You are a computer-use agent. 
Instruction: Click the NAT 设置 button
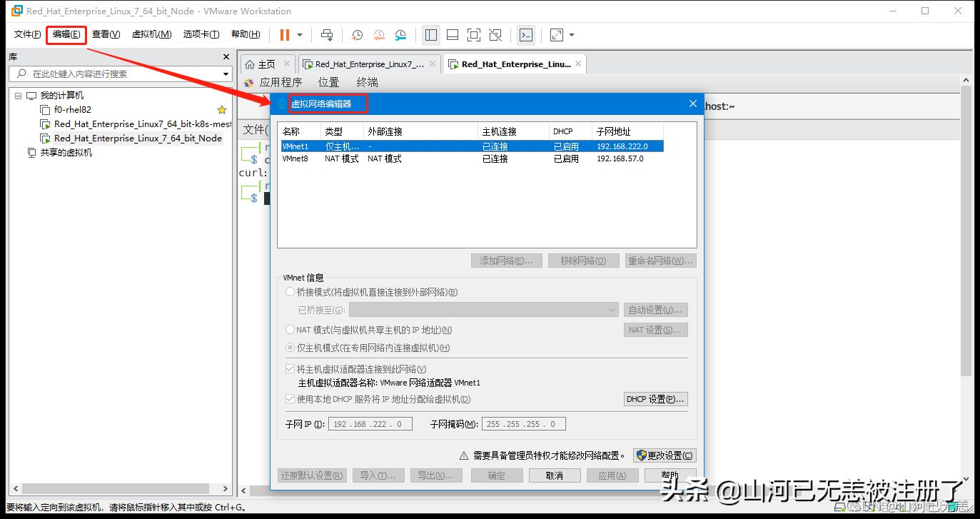pyautogui.click(x=656, y=330)
